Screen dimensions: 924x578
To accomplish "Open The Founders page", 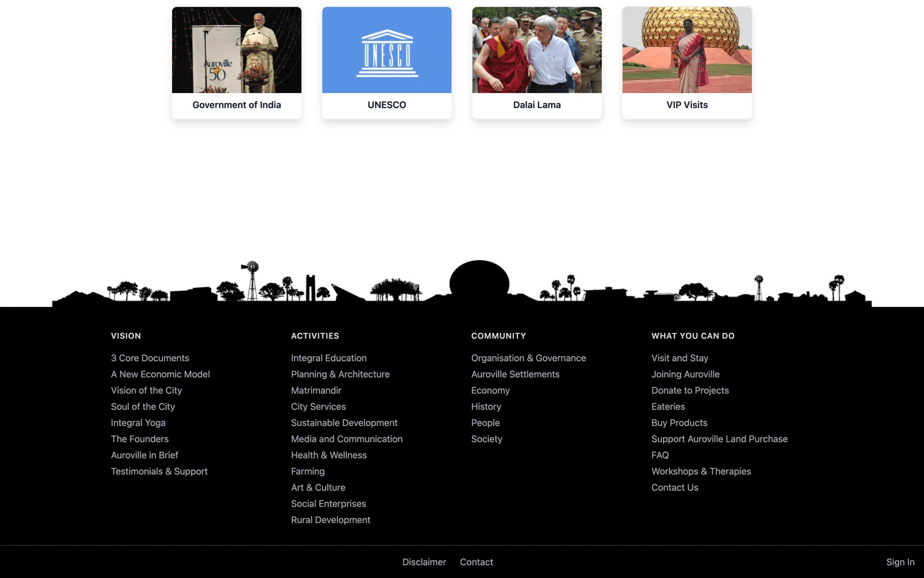I will point(140,439).
